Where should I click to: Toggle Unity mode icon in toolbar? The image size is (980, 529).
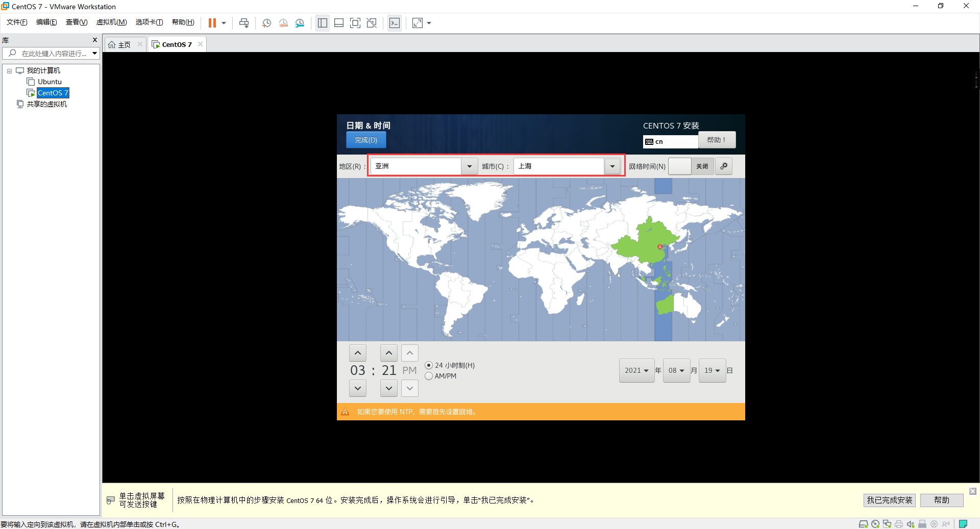[x=372, y=23]
